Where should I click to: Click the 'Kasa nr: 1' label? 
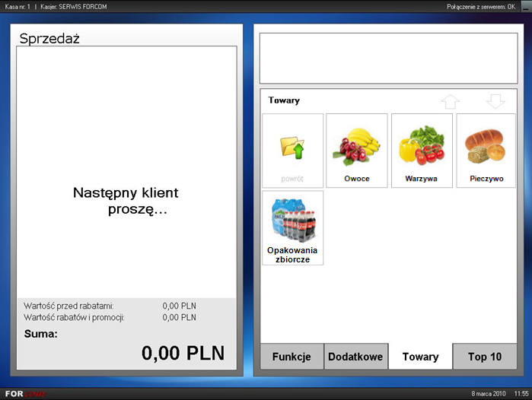(18, 7)
